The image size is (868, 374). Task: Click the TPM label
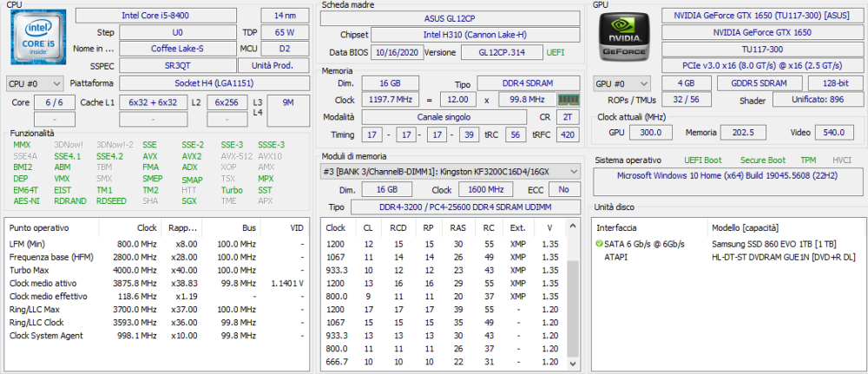point(808,160)
